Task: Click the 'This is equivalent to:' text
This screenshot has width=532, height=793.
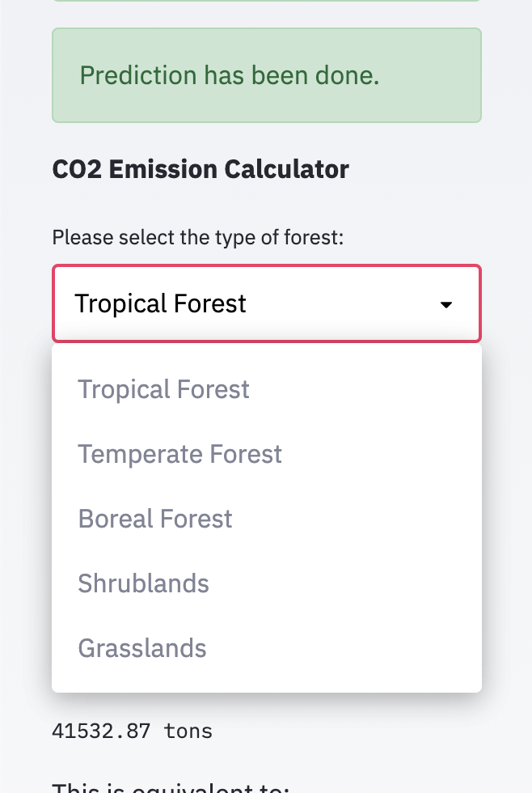Action: click(x=171, y=787)
